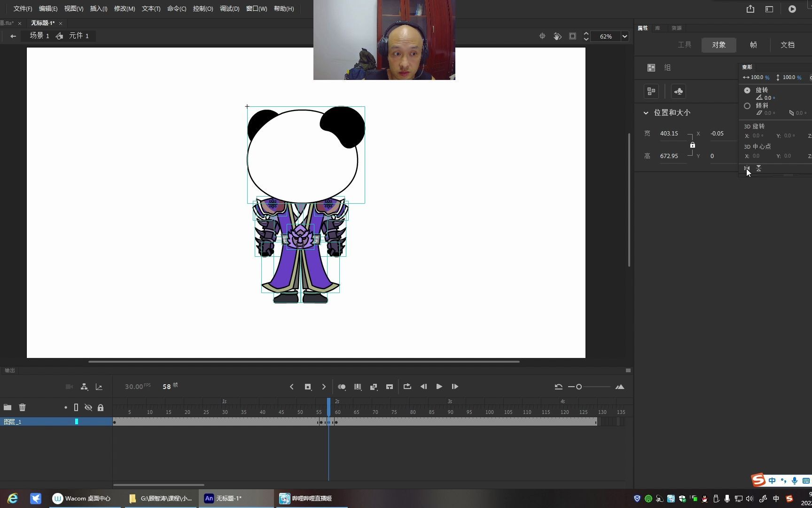Go to previous keyframe arrow
The height and width of the screenshot is (508, 812).
pyautogui.click(x=292, y=387)
